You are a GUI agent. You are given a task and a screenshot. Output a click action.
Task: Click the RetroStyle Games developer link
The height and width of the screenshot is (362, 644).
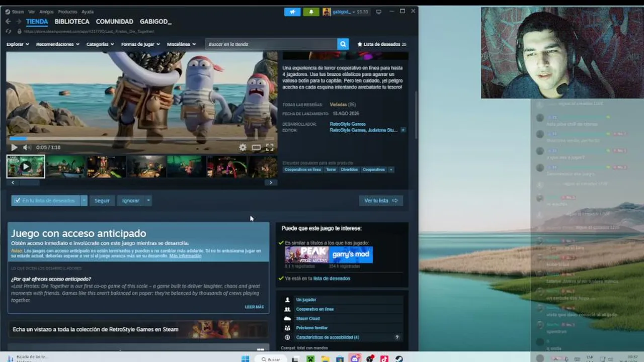point(348,124)
